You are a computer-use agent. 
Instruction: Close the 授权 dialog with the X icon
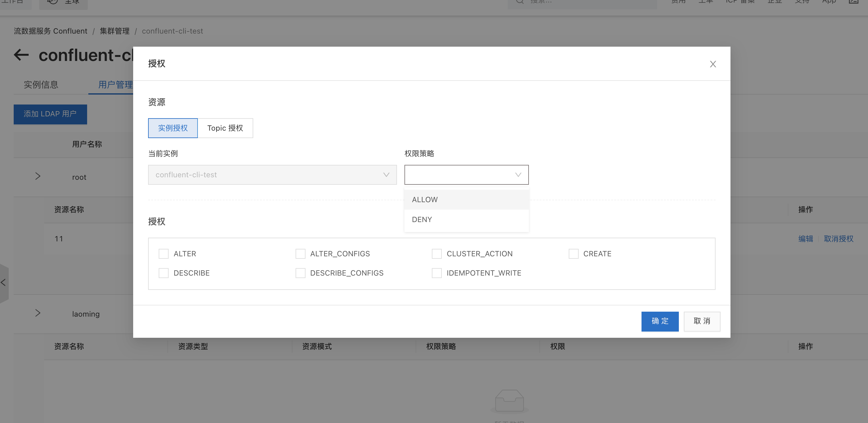(713, 64)
